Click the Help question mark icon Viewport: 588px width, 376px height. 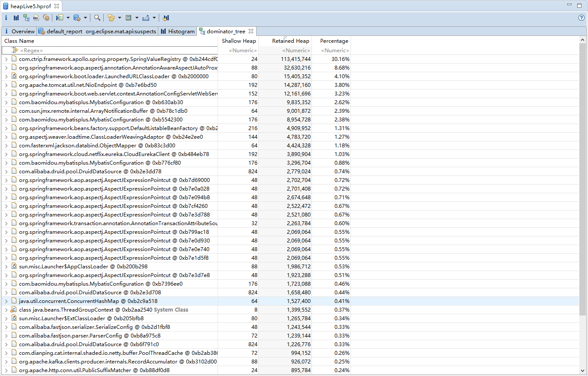pyautogui.click(x=582, y=18)
